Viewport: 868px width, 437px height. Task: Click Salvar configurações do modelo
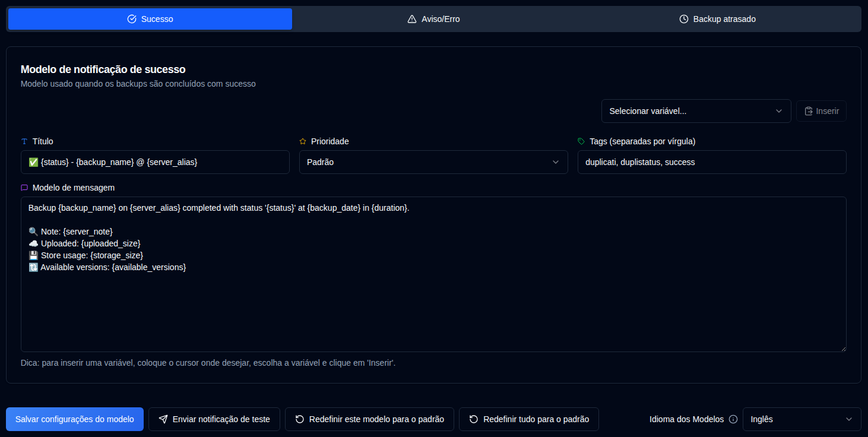(74, 419)
